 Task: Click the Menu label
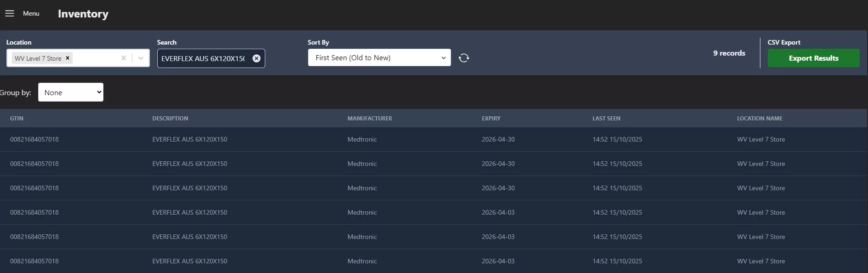31,13
